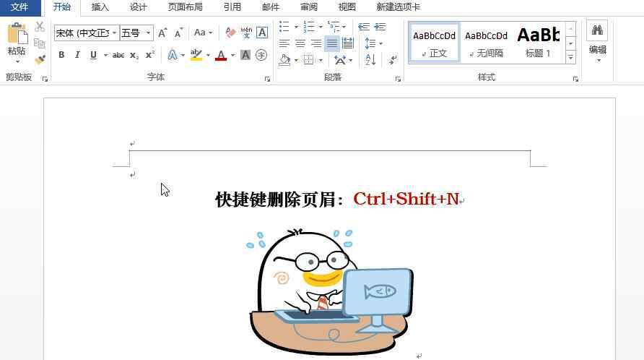Click the Clear Formatting eraser icon
Image resolution: width=644 pixels, height=360 pixels.
click(230, 33)
